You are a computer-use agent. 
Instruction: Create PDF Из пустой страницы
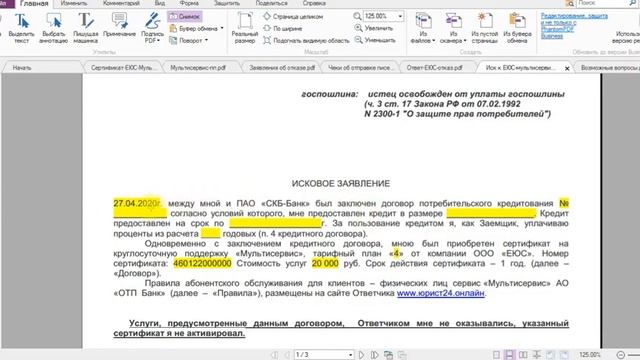pyautogui.click(x=484, y=28)
